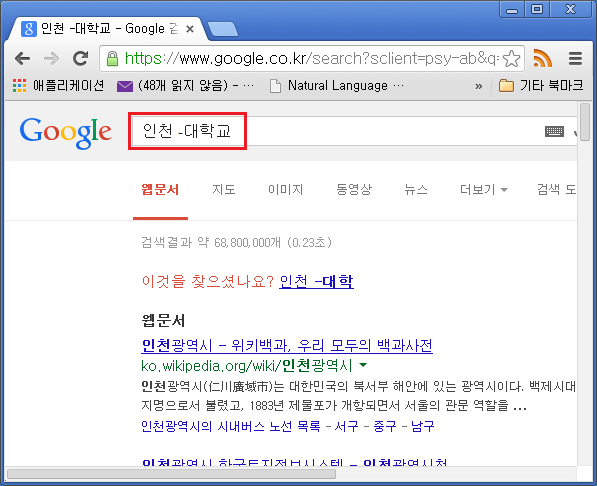Viewport: 597px width, 486px height.
Task: Open the Wikipedia result's green dropdown arrow
Action: coord(363,365)
